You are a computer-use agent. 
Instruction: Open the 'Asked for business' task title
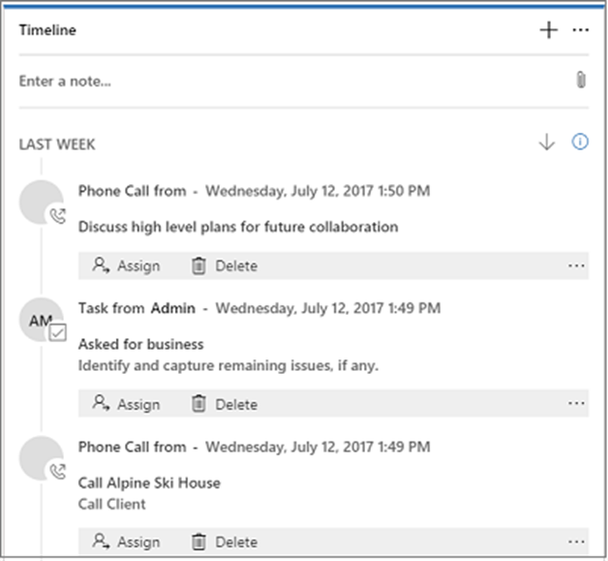tap(141, 344)
